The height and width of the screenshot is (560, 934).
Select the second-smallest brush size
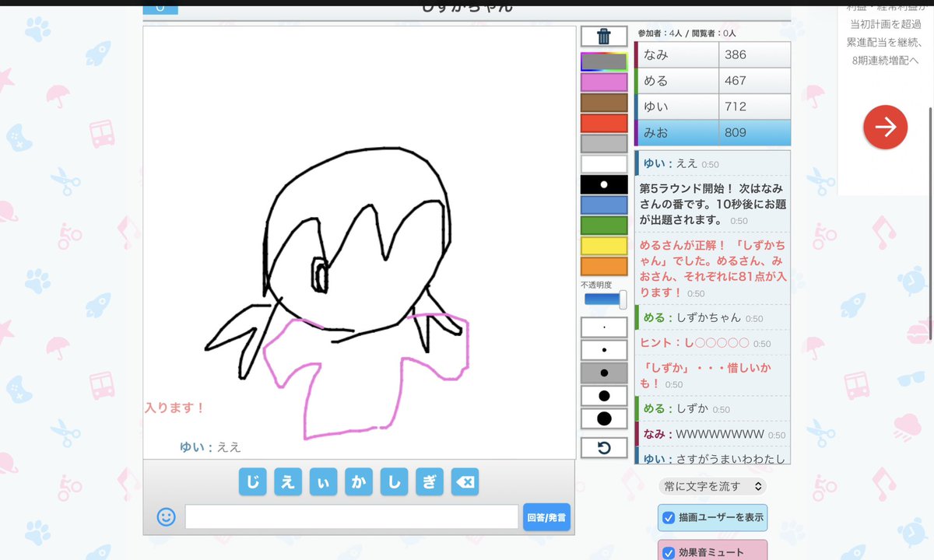[604, 350]
